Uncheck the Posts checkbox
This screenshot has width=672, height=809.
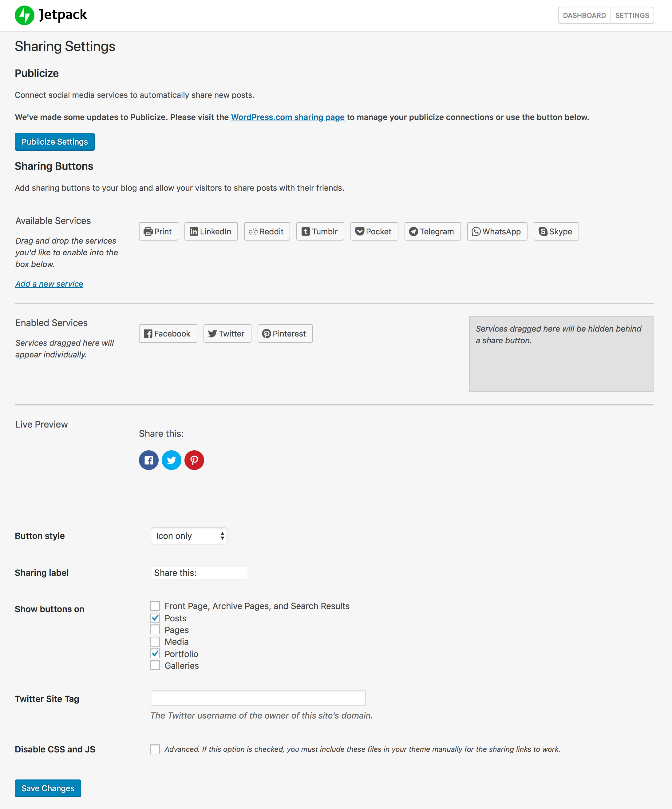[x=155, y=618]
